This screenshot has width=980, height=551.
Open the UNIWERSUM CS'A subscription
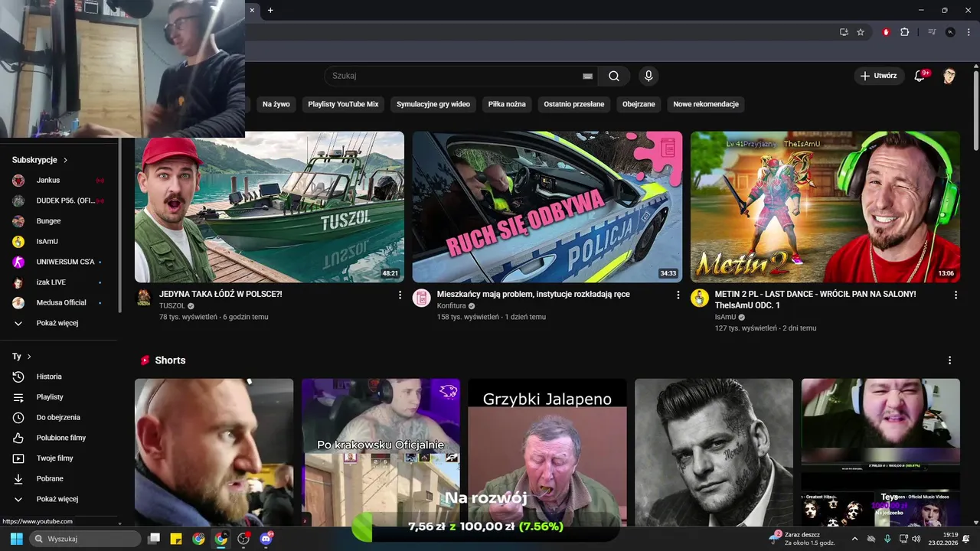(x=58, y=262)
